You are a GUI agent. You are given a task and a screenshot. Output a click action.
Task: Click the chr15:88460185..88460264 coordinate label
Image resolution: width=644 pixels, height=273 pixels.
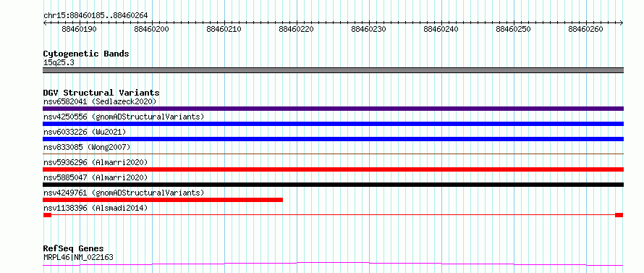[x=96, y=16]
